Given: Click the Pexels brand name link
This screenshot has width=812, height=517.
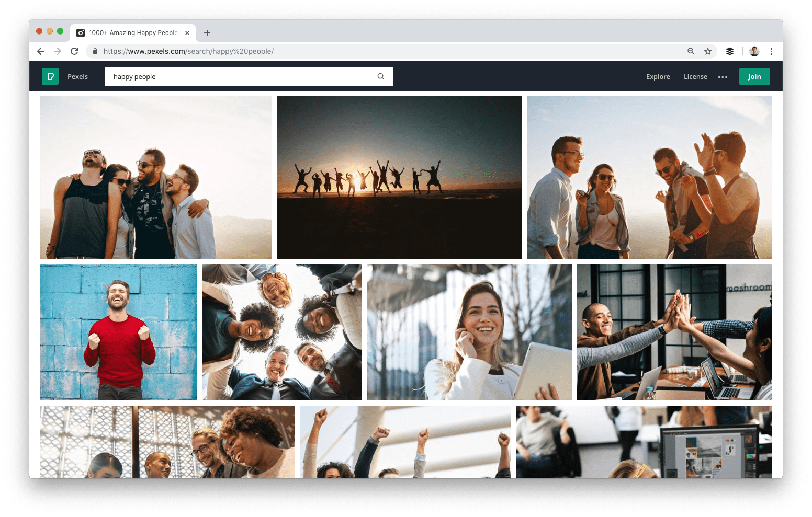Looking at the screenshot, I should click(x=77, y=76).
